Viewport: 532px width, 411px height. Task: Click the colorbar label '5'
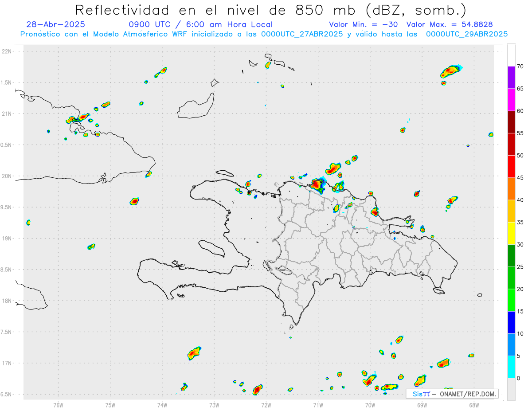pyautogui.click(x=518, y=356)
